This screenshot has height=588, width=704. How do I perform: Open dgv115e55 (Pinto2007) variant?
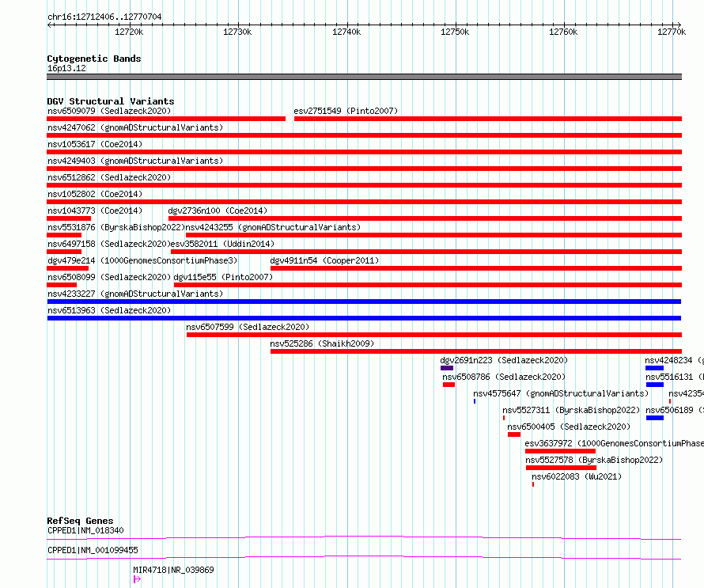[x=223, y=277]
